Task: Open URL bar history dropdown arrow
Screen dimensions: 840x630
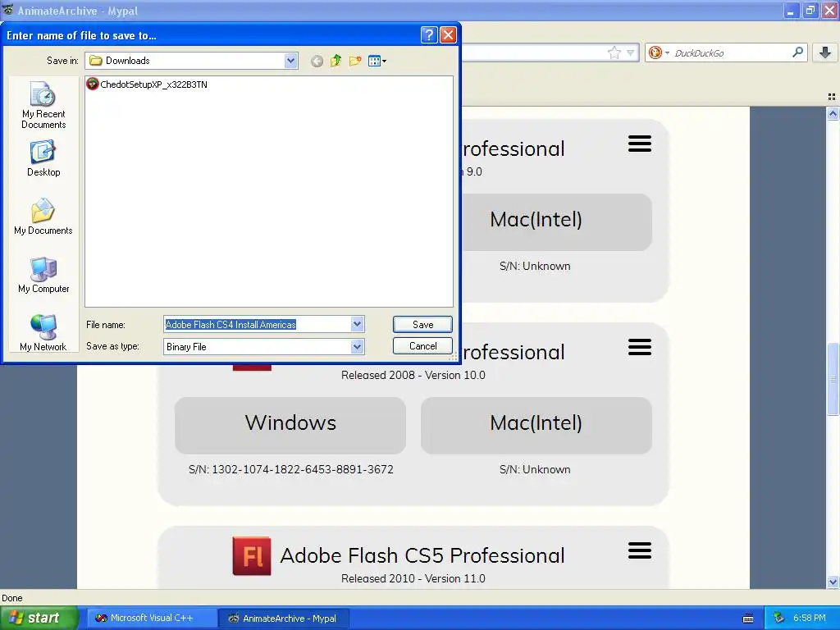Action: click(631, 52)
